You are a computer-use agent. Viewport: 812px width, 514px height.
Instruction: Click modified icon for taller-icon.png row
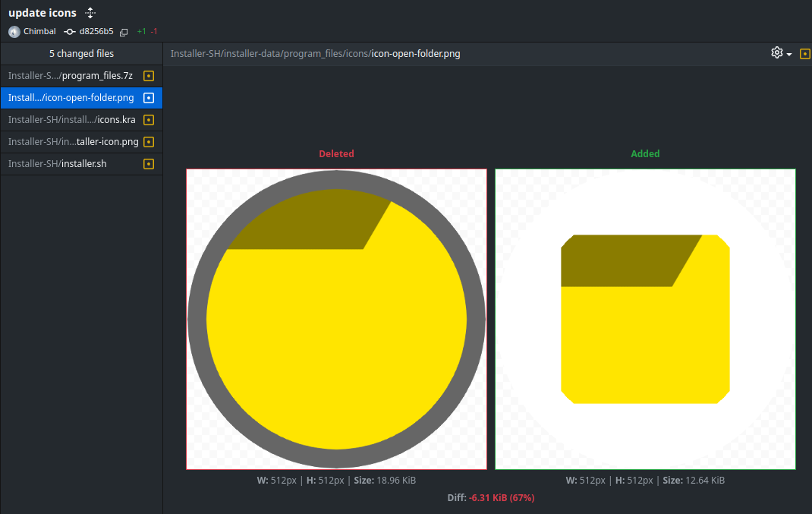coord(149,142)
